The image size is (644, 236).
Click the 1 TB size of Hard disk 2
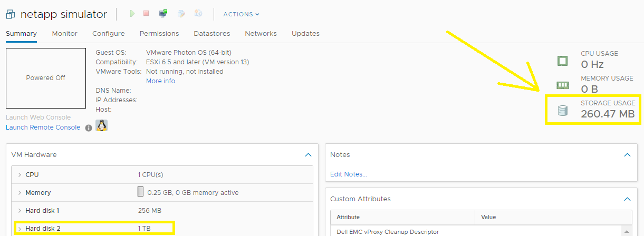point(143,229)
